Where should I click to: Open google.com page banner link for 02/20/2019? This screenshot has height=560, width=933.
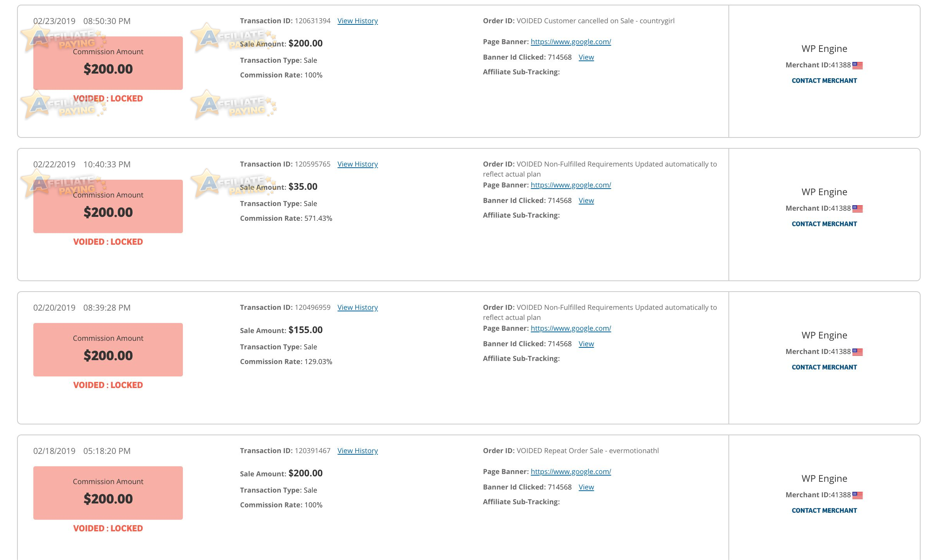click(x=571, y=328)
